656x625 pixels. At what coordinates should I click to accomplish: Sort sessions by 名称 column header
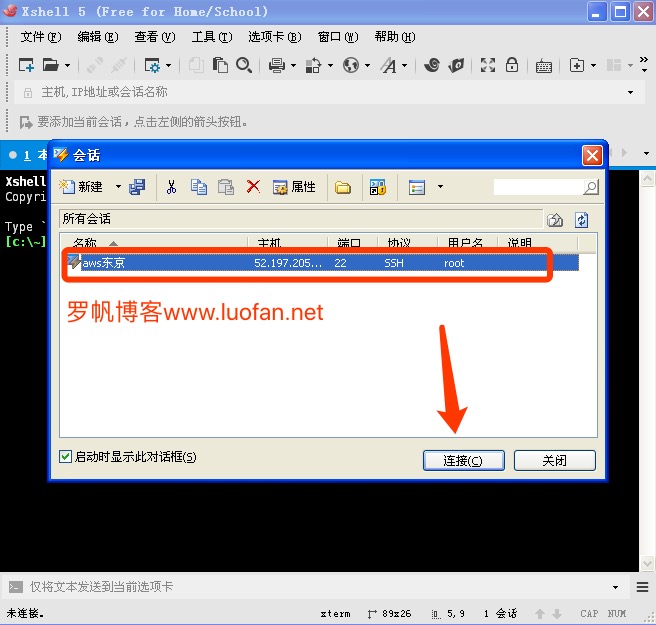click(x=153, y=243)
